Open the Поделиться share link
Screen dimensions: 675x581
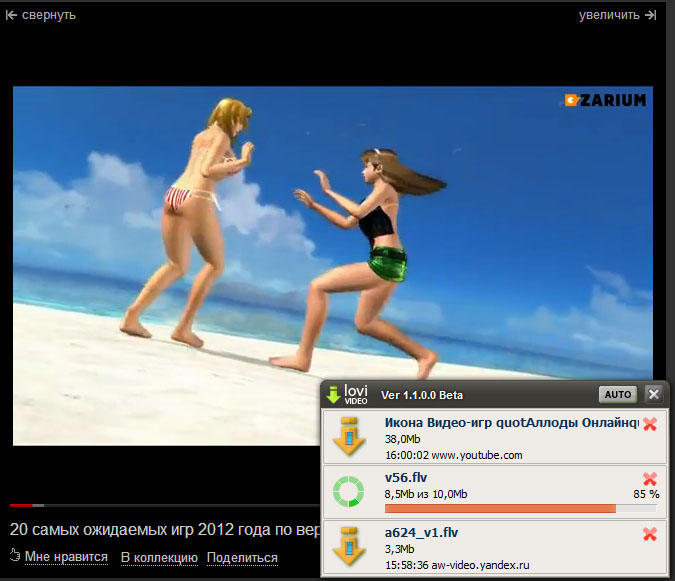click(x=242, y=557)
